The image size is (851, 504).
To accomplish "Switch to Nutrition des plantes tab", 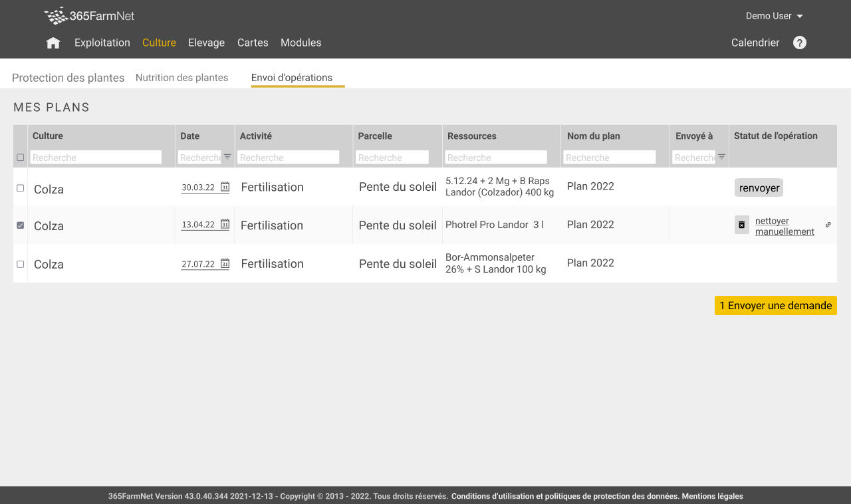I will [182, 78].
